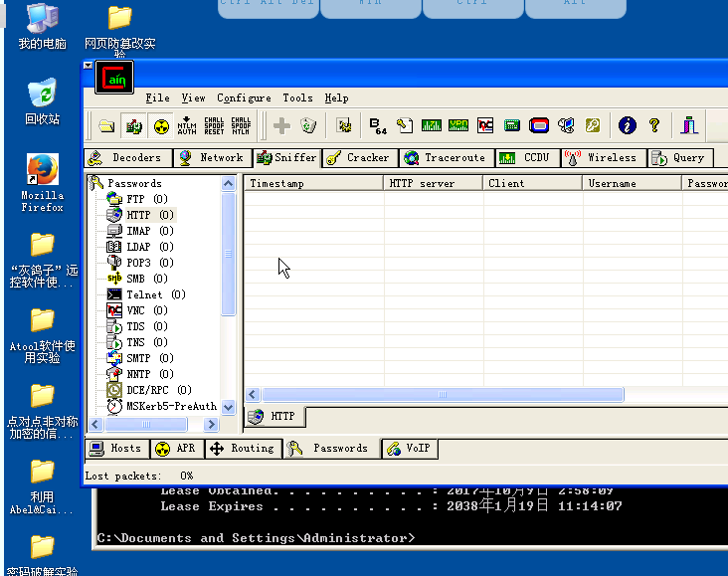This screenshot has width=728, height=576.
Task: Open the Hosts bottom tab
Action: [117, 449]
